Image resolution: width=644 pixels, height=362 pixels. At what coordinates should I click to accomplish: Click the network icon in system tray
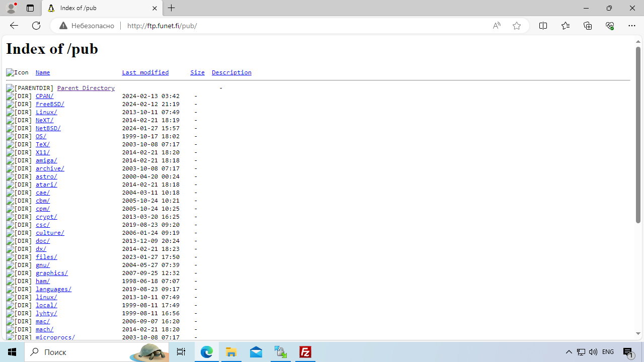pos(581,352)
